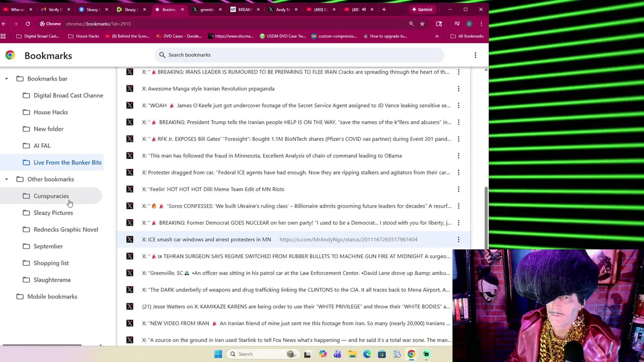Open the zoom magnifier in the address bar
Viewport: 644px width, 362px height.
pos(411,24)
